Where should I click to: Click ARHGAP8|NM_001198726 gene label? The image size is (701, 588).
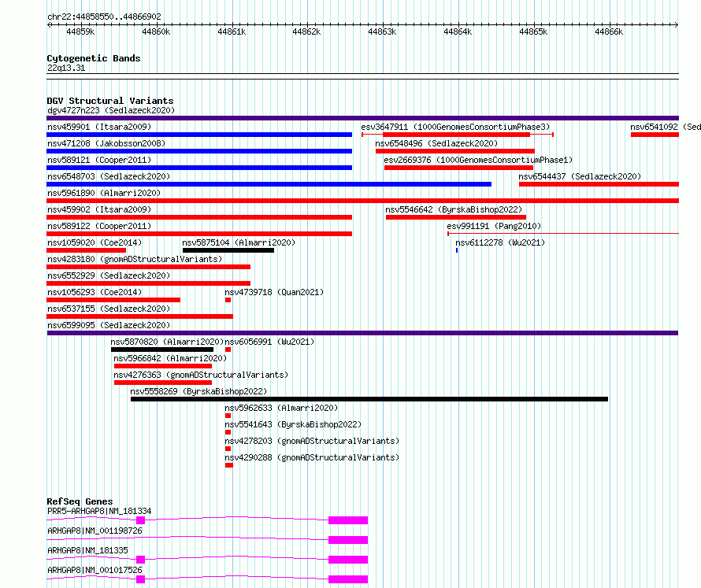coord(95,531)
